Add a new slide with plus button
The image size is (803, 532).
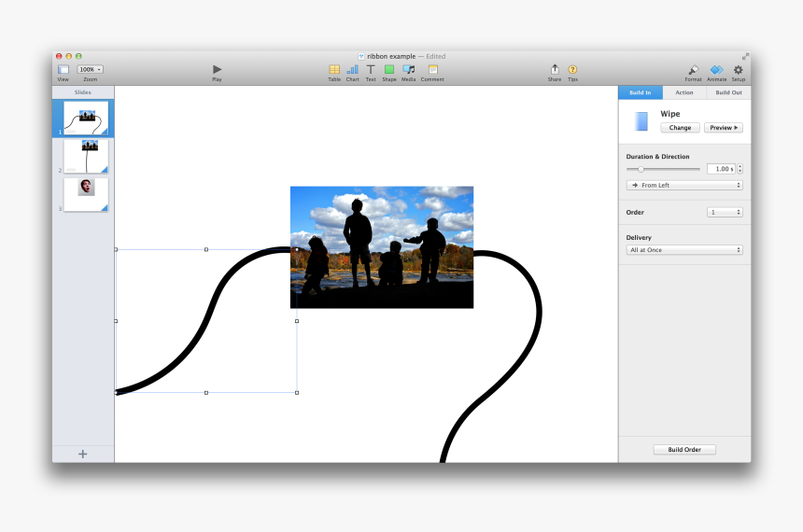click(83, 455)
